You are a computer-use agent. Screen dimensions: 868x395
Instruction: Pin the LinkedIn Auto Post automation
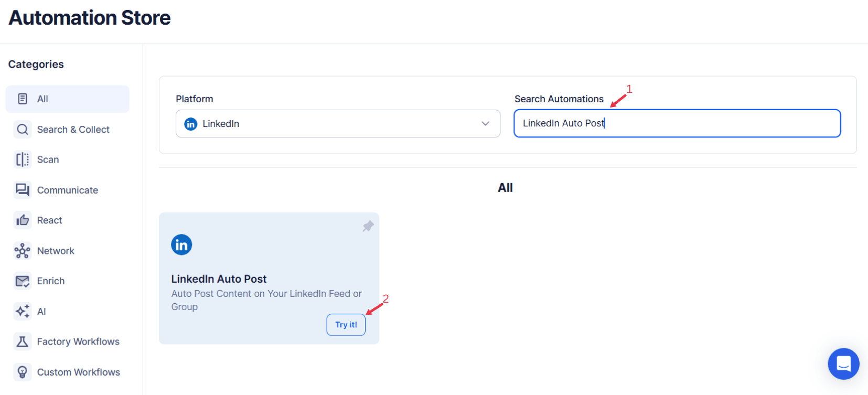click(368, 226)
